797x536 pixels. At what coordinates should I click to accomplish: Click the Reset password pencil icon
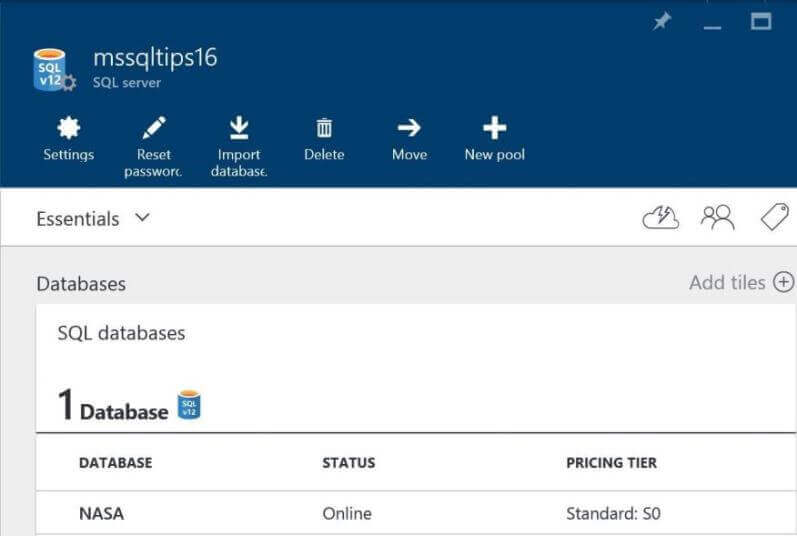(154, 128)
